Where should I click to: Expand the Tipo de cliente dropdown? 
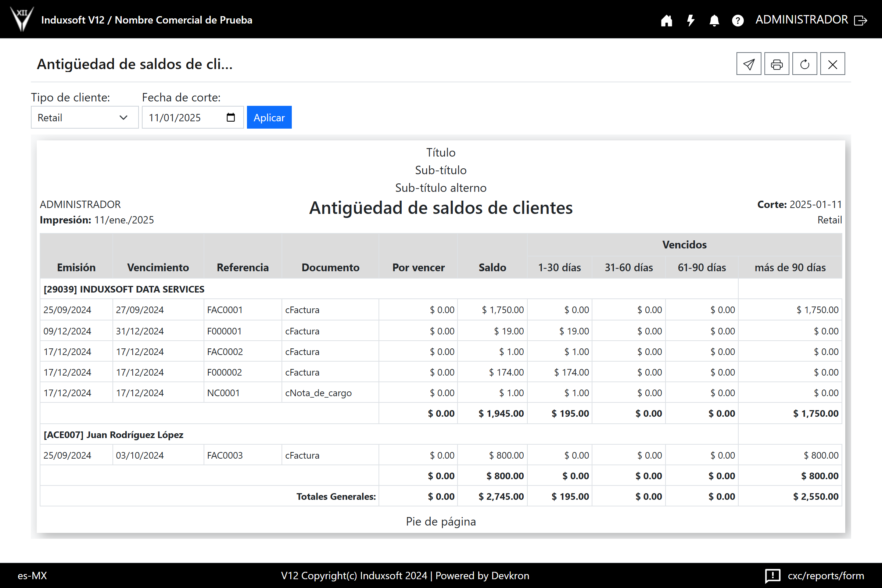(85, 118)
